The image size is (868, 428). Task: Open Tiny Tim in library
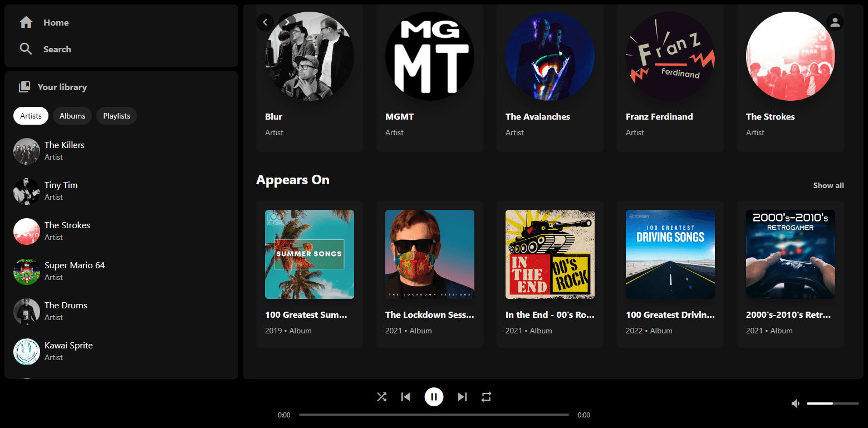point(121,191)
